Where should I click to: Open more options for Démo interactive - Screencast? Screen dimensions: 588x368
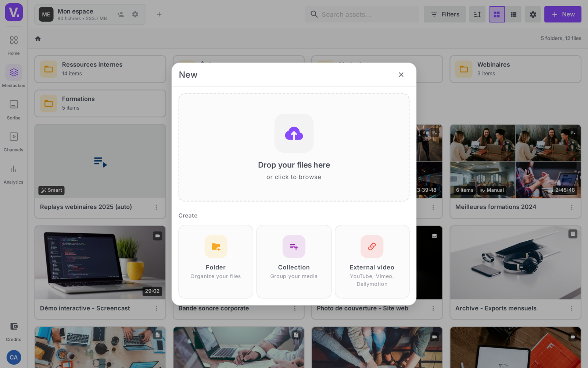coord(157,308)
